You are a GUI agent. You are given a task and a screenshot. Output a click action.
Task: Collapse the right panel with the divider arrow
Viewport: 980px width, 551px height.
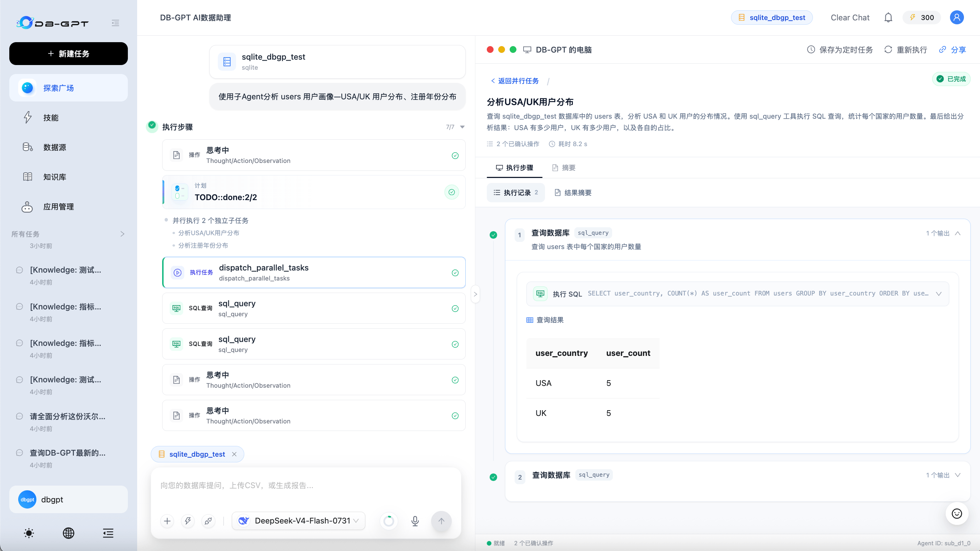[x=475, y=294]
